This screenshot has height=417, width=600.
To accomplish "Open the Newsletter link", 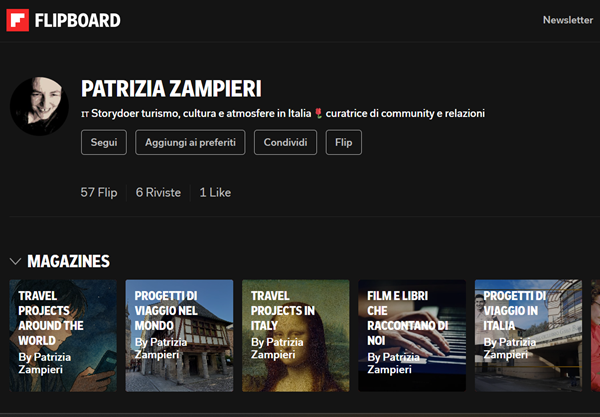I will 568,20.
